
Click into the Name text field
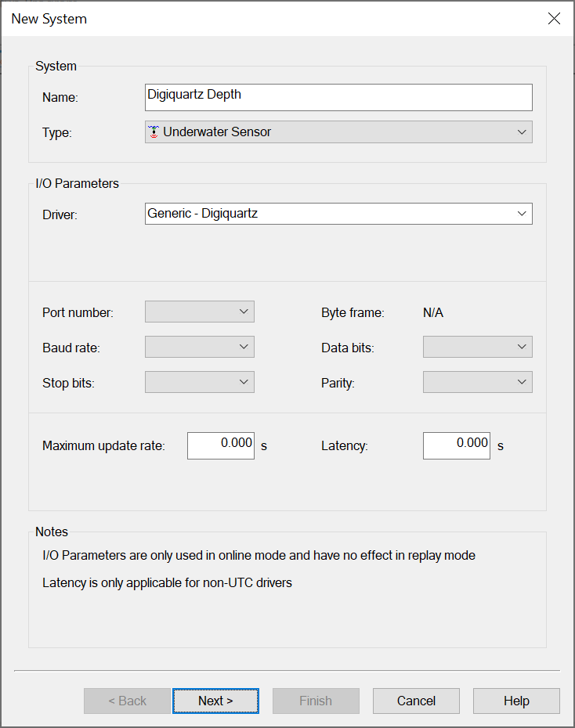338,97
